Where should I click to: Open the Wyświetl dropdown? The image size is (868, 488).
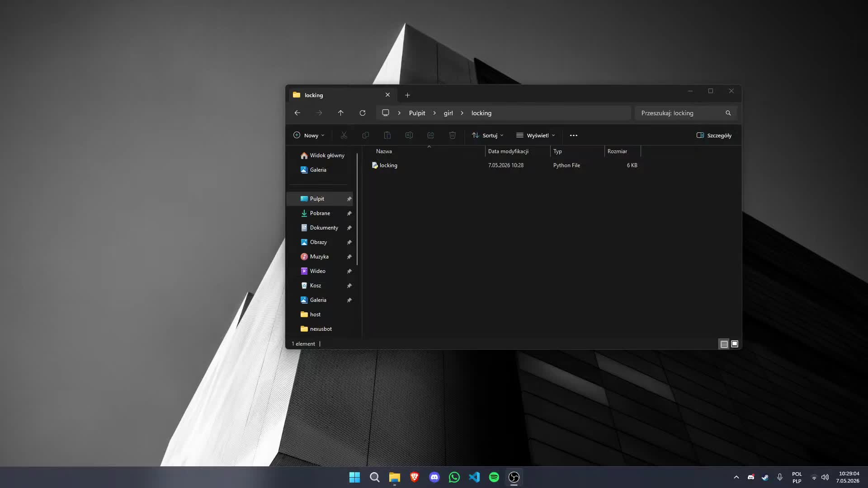(536, 135)
